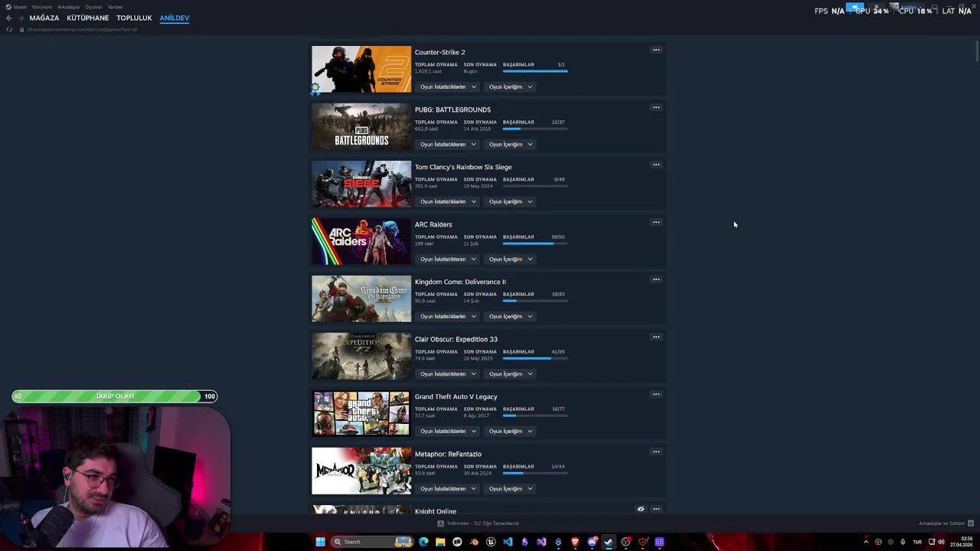Open the Görünüm menu

[42, 7]
